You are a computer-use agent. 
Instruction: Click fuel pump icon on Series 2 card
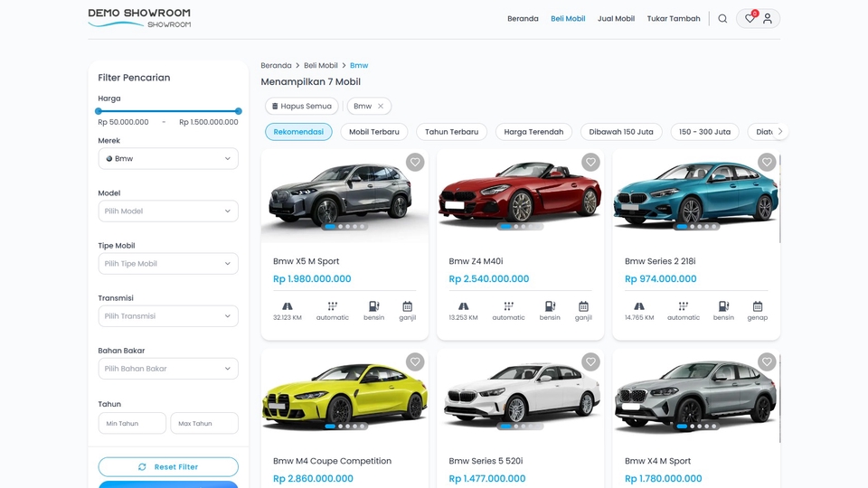tap(723, 306)
